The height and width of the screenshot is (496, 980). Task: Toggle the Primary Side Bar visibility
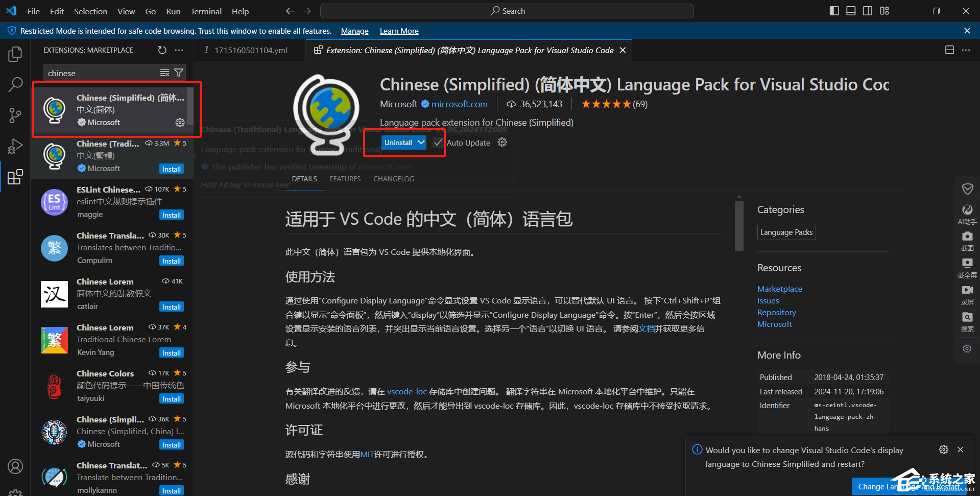pyautogui.click(x=833, y=10)
